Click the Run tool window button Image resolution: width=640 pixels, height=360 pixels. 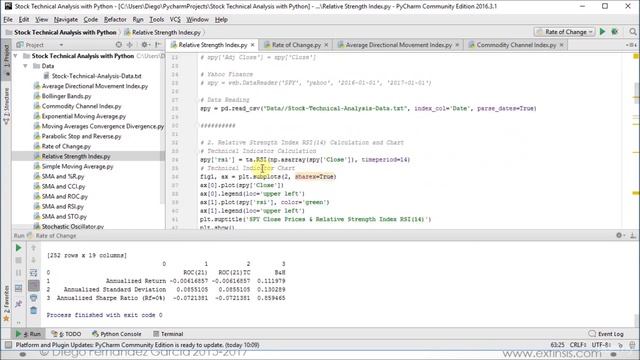pos(28,334)
